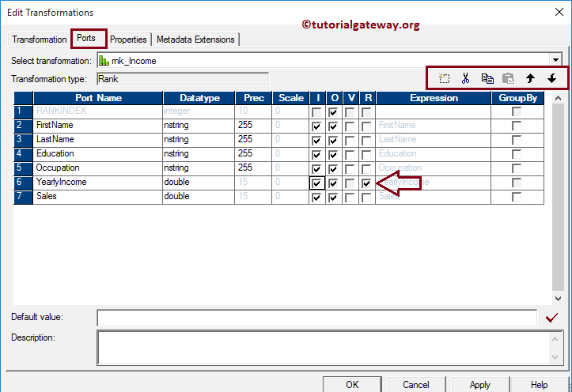Click in the Default value field
This screenshot has width=572, height=392.
(316, 318)
